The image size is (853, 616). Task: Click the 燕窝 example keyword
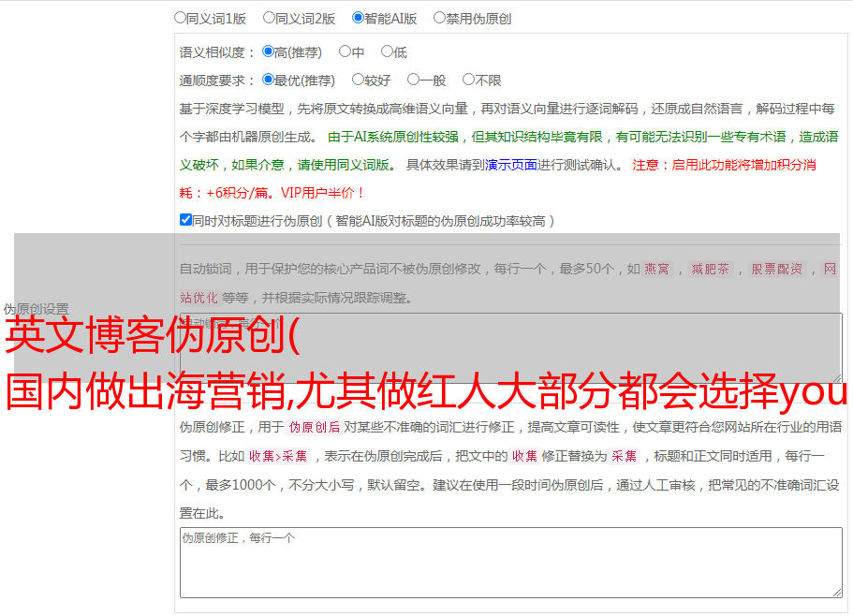[x=656, y=269]
